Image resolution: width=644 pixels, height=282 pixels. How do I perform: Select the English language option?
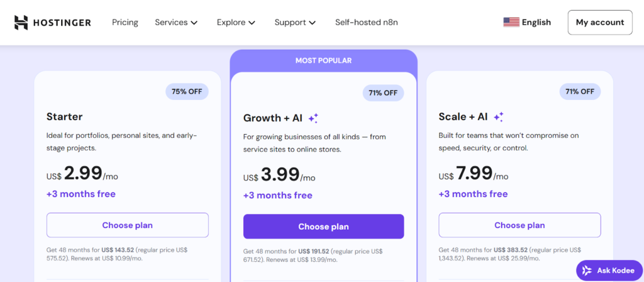pos(536,23)
